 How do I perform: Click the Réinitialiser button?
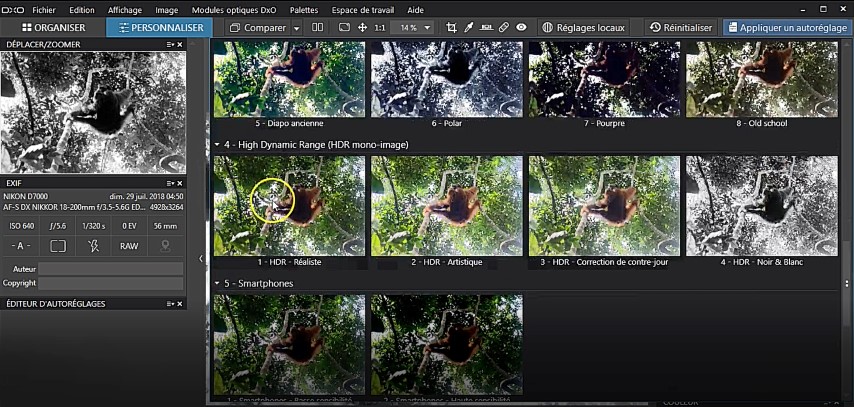coord(681,28)
